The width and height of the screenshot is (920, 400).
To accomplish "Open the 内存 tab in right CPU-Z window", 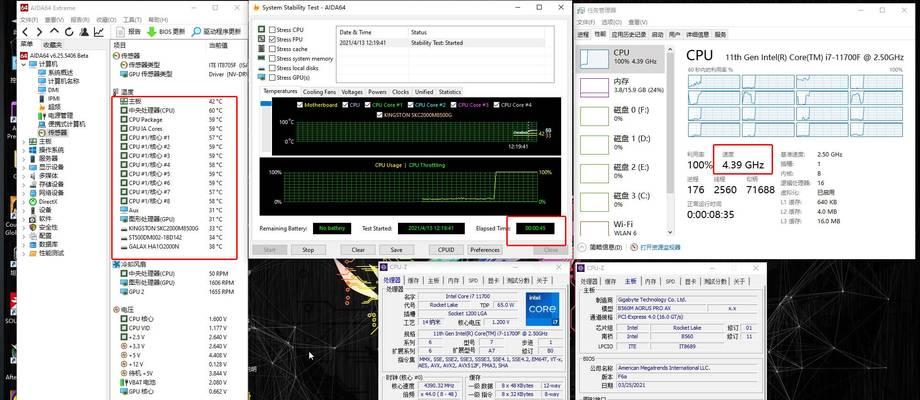I will (650, 282).
